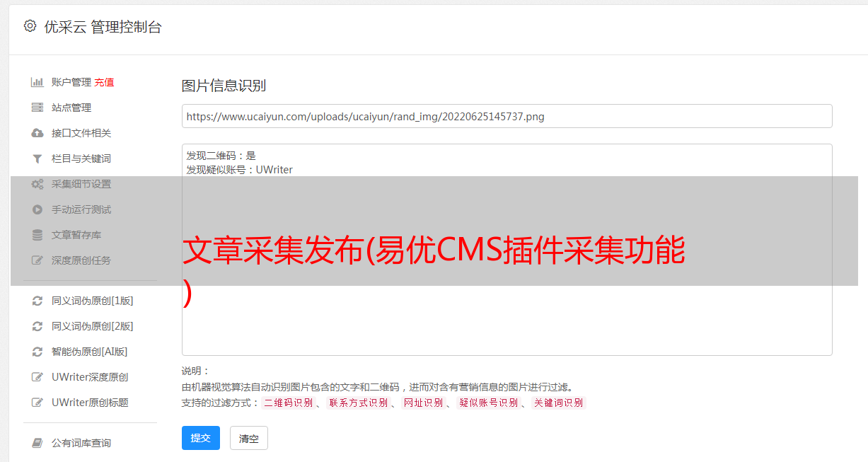Screen dimensions: 868x462
Task: Click the funnel icon beside 栏目与关键词
Action: [37, 158]
